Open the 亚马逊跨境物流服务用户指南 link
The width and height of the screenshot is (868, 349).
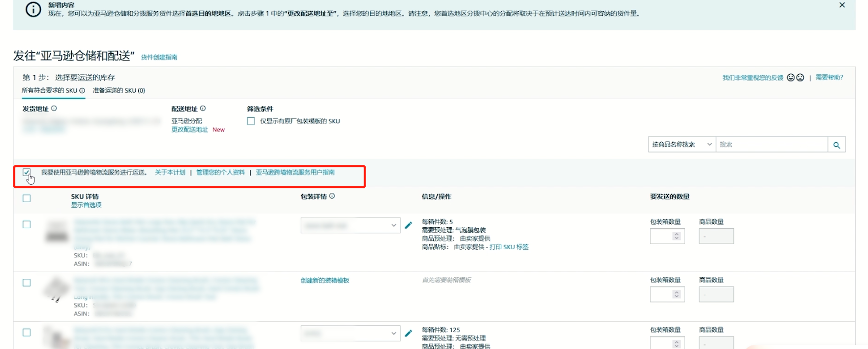click(x=295, y=172)
